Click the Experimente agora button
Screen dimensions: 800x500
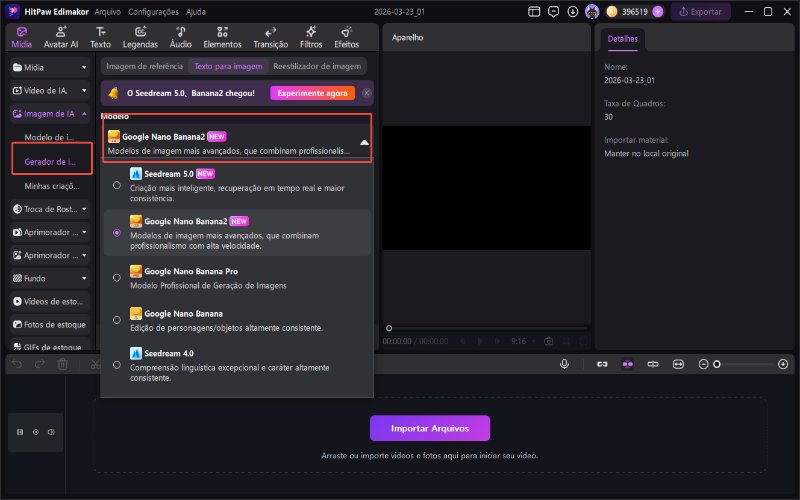coord(312,93)
